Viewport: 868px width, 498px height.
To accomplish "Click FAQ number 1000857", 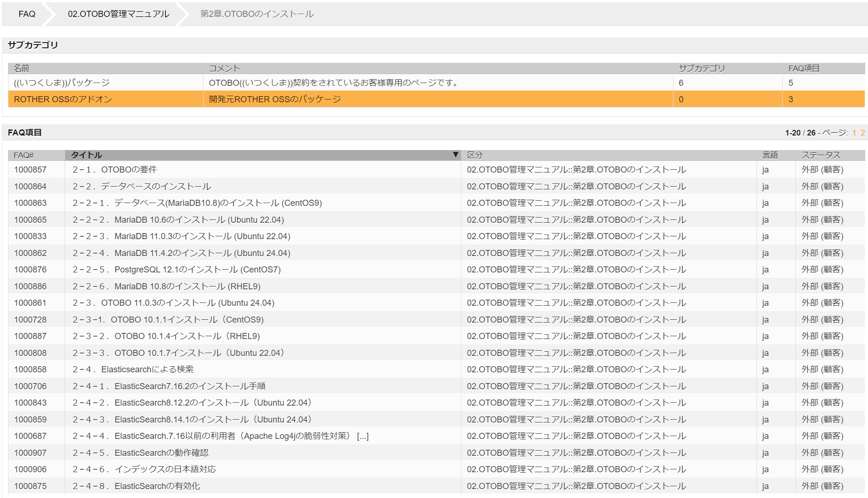I will pyautogui.click(x=30, y=170).
